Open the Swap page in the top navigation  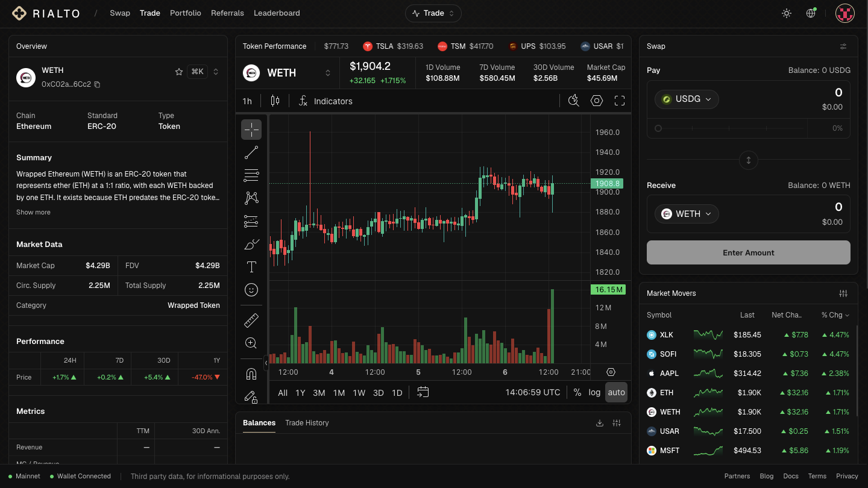pyautogui.click(x=120, y=13)
